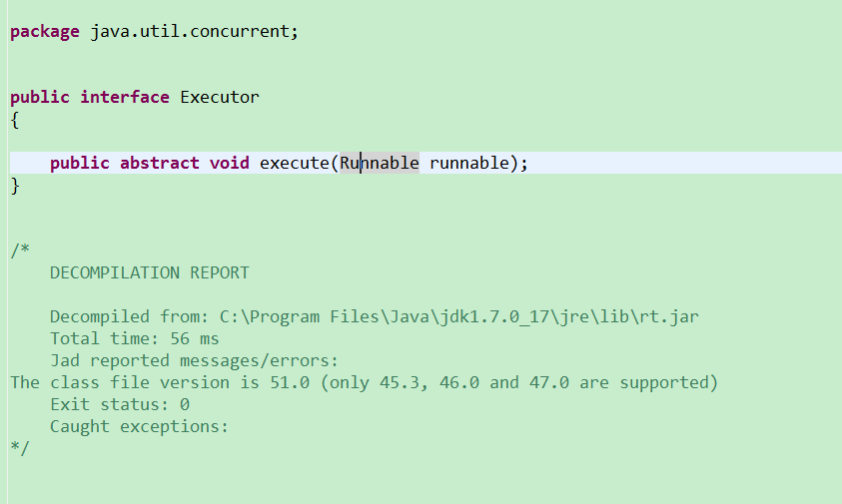Click the 'execute' method name
The image size is (842, 504).
click(x=295, y=163)
